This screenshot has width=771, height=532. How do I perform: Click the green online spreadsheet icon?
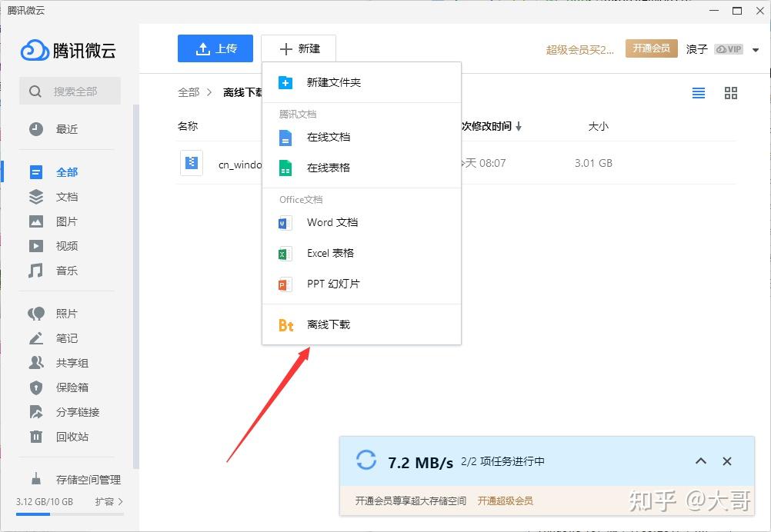click(285, 168)
